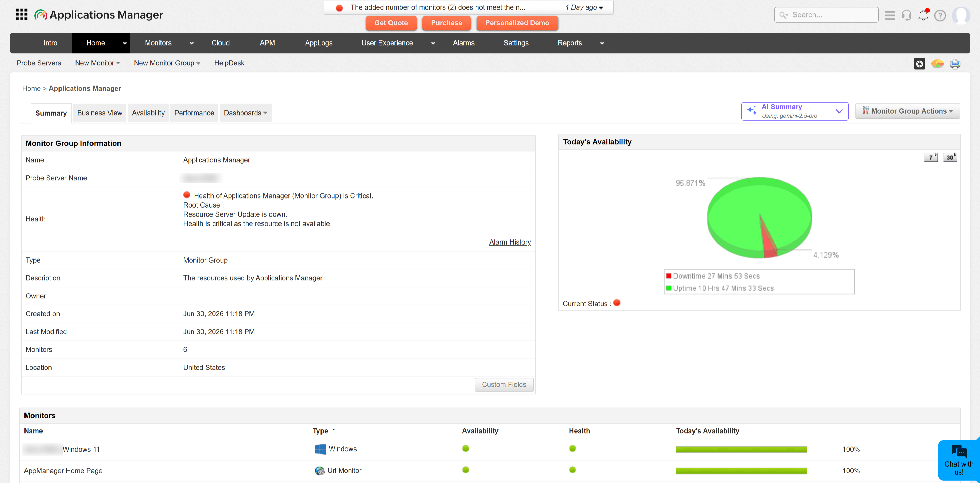Viewport: 980px width, 483px height.
Task: Sort monitors by Type column arrow
Action: tap(334, 431)
